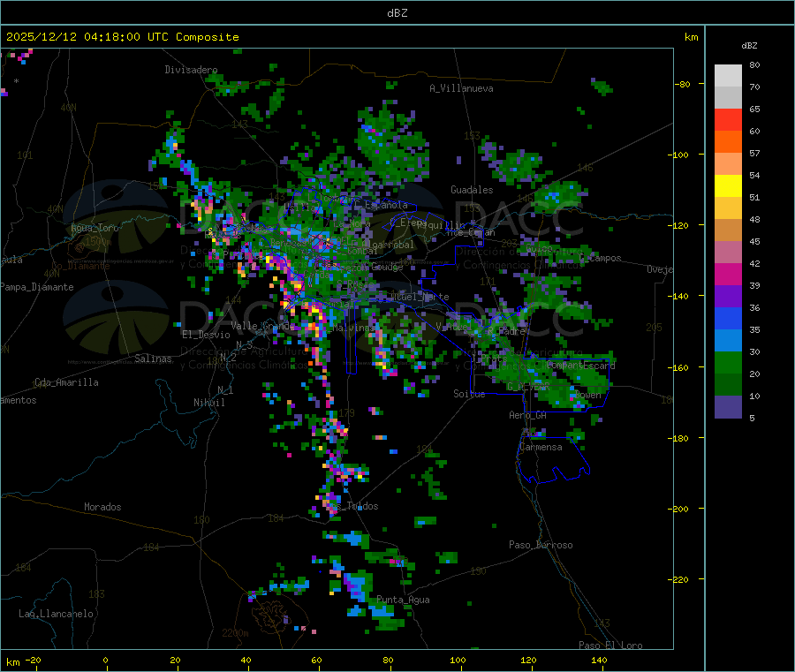Select the lightest gray swatch atop the legend
Screen dimensions: 795x672
tap(728, 76)
